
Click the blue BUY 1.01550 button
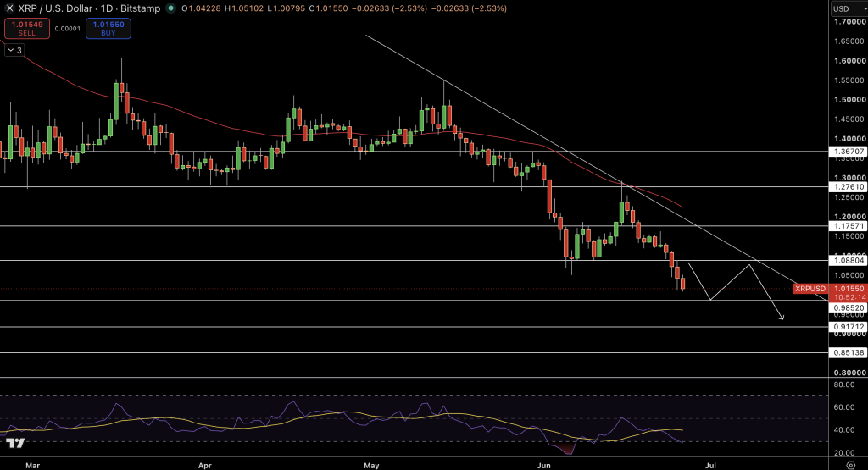pyautogui.click(x=108, y=29)
